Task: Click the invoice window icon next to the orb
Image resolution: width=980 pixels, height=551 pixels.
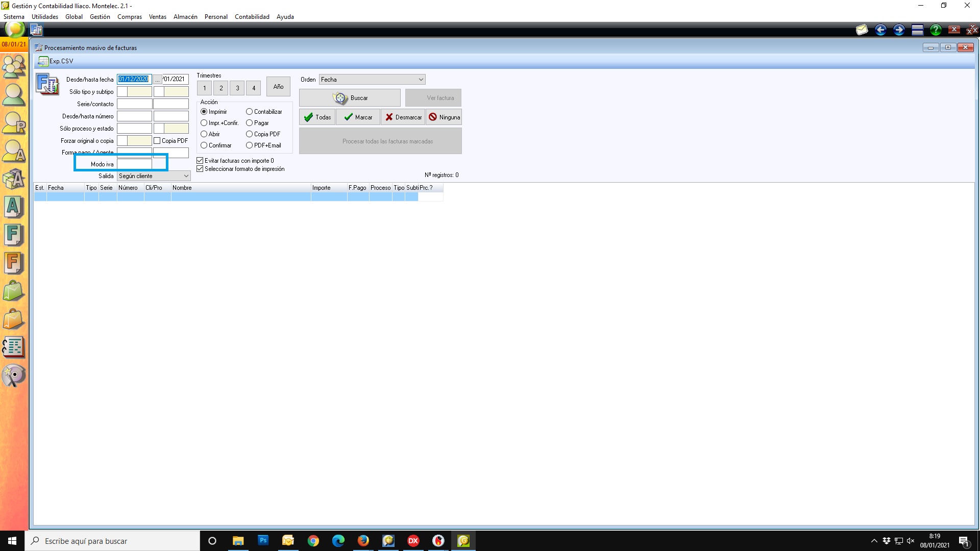Action: point(36,30)
